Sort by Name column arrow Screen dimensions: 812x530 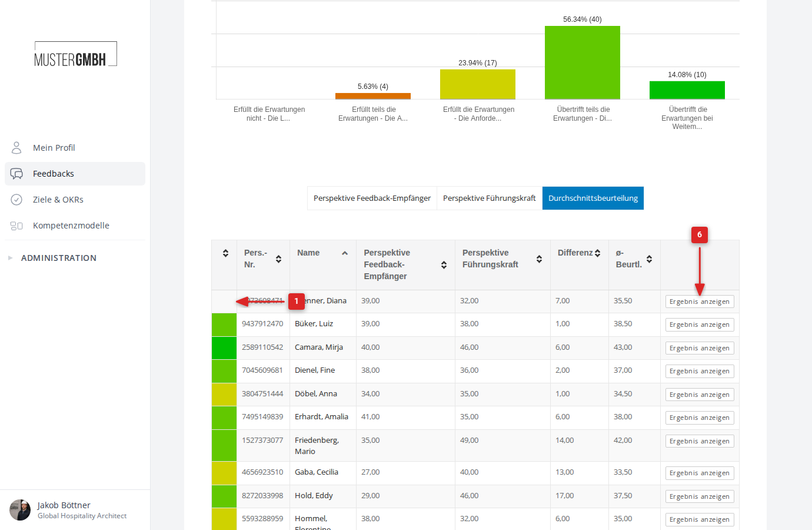pyautogui.click(x=345, y=253)
